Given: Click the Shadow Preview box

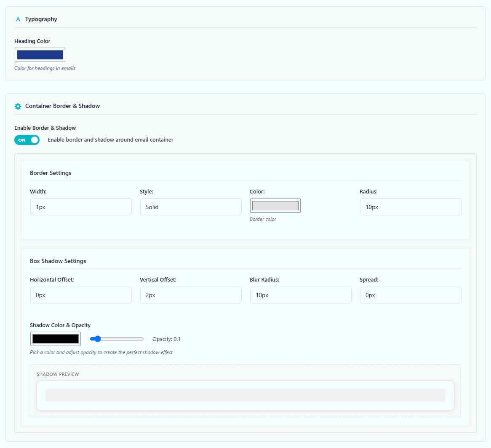Looking at the screenshot, I should 245,395.
